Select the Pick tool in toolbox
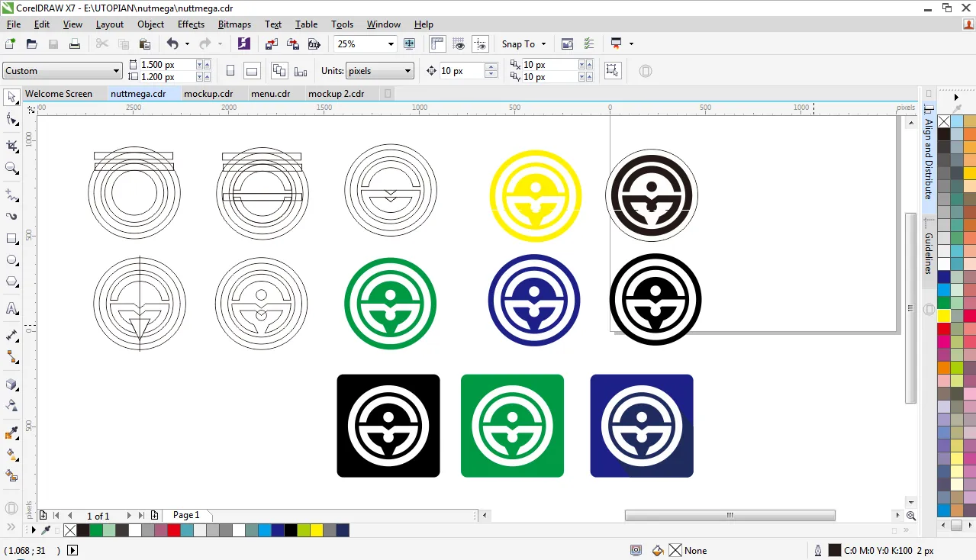This screenshot has width=976, height=560. (11, 97)
